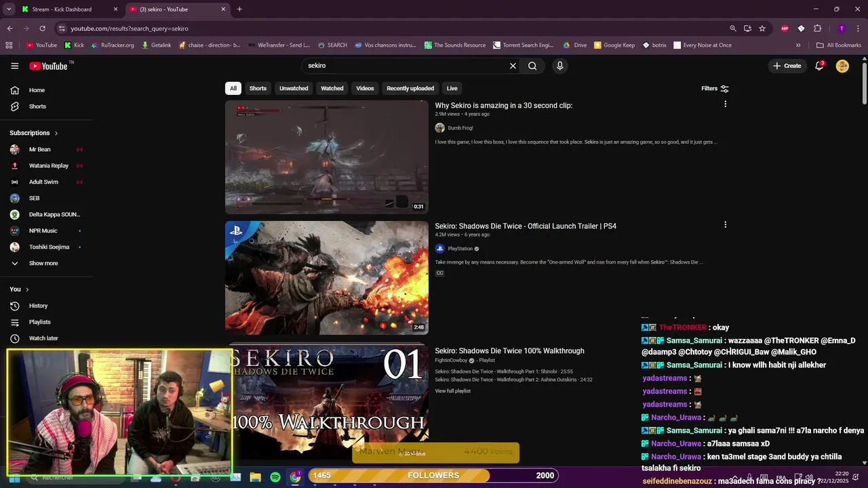Open the Dumb Frog! channel link
The width and height of the screenshot is (868, 488).
[x=460, y=128]
